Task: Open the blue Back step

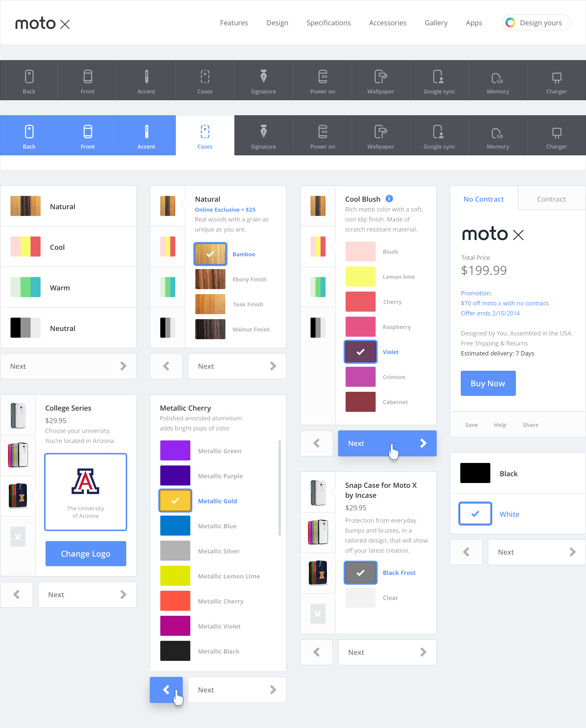Action: click(x=29, y=135)
